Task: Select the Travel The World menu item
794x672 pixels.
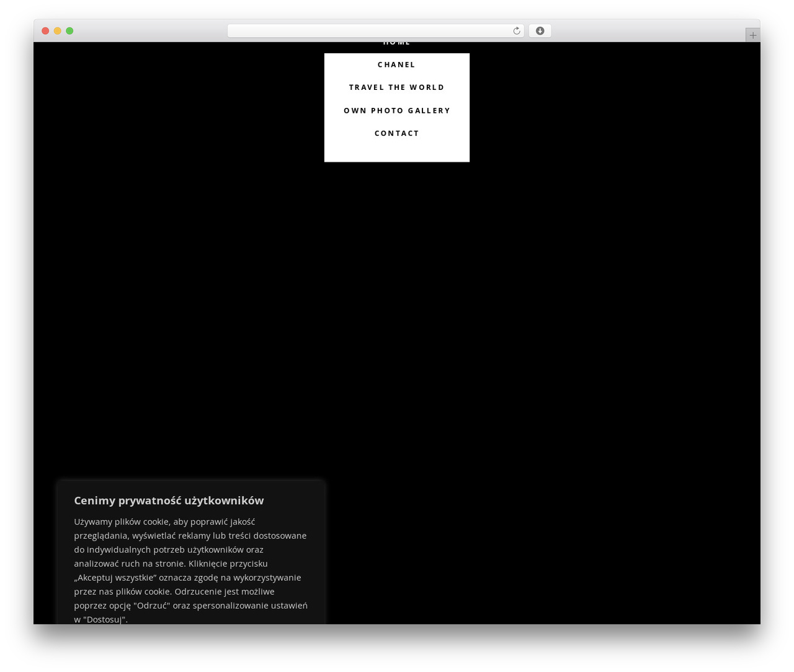Action: (x=396, y=87)
